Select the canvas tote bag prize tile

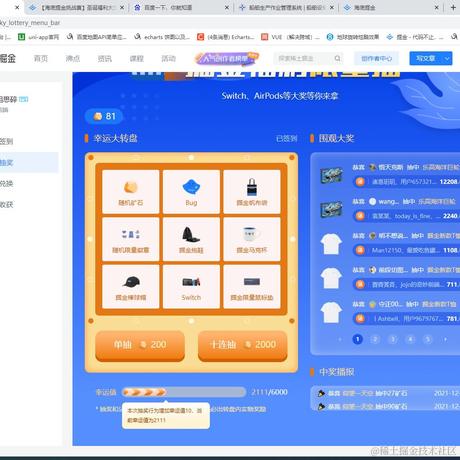pyautogui.click(x=252, y=192)
